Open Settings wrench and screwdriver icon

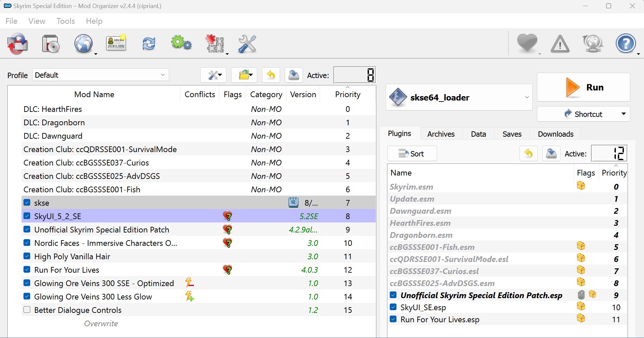247,44
